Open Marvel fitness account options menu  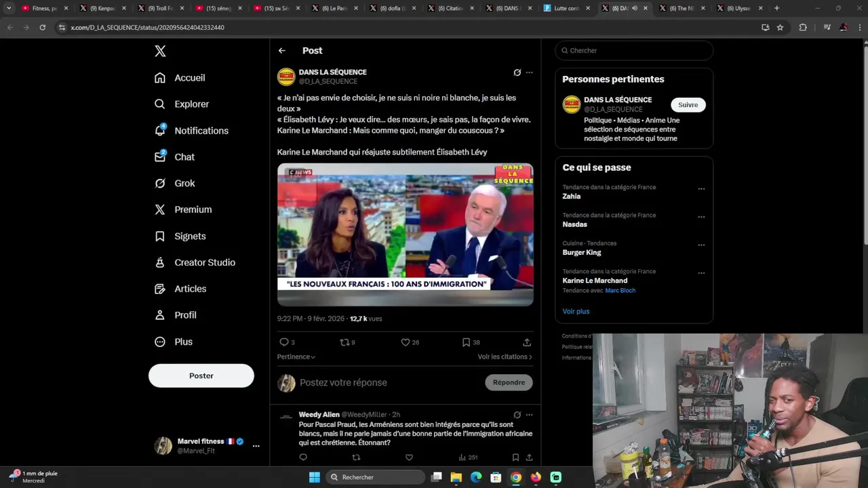point(256,446)
